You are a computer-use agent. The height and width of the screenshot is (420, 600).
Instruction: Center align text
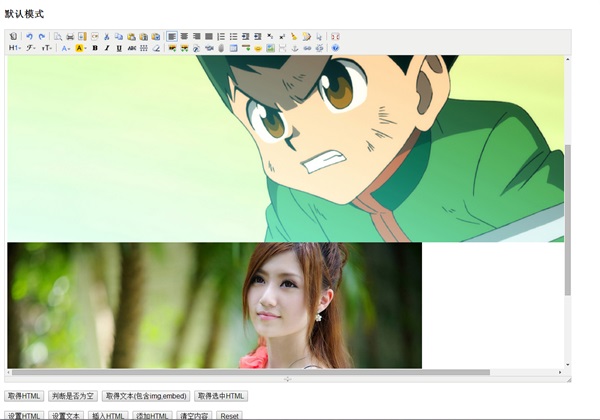tap(184, 36)
